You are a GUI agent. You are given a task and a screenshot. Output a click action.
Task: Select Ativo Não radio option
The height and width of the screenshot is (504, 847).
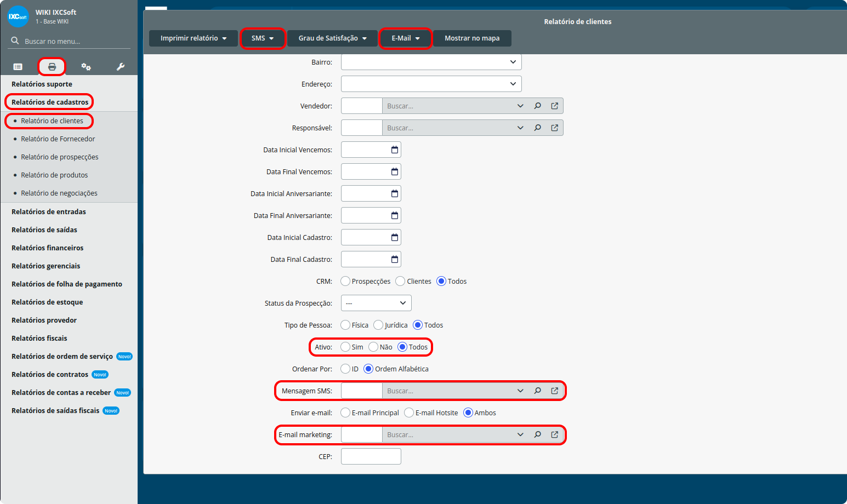(x=373, y=347)
